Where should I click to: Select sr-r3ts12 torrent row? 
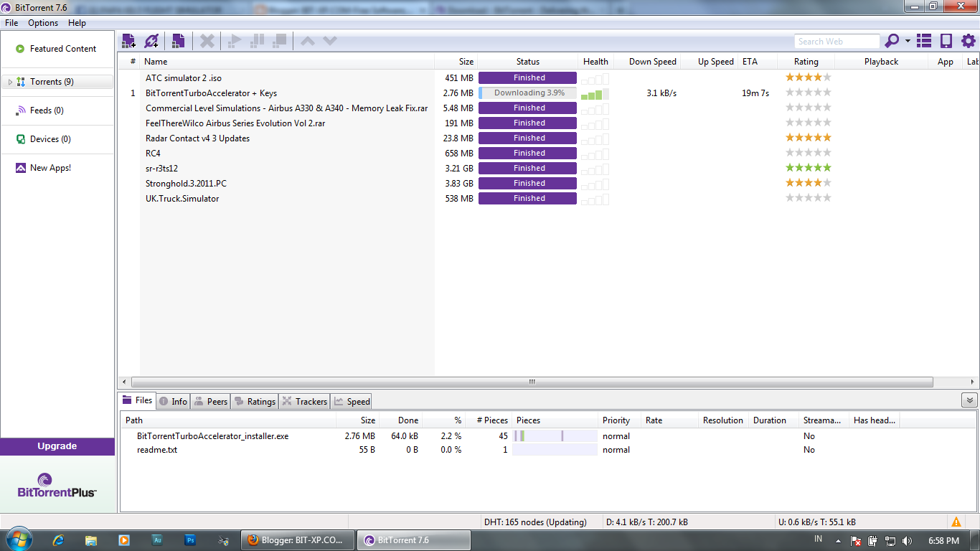click(x=161, y=169)
